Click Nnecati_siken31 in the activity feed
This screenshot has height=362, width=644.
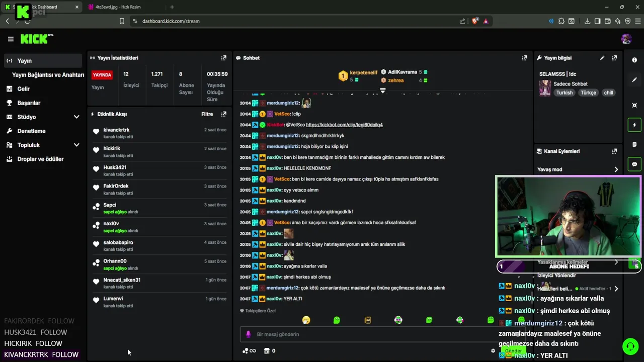tap(122, 280)
